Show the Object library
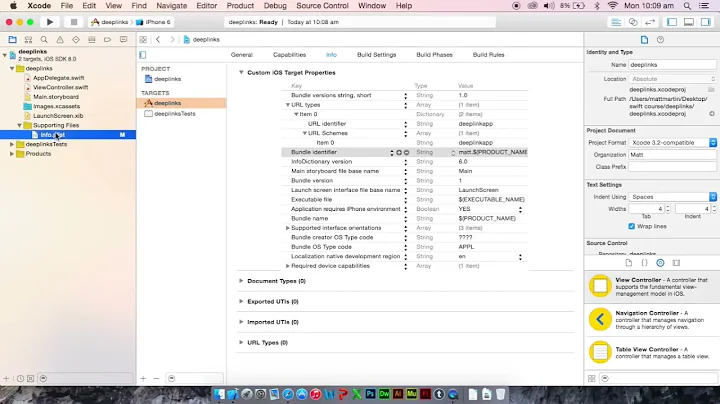This screenshot has width=720, height=404. [660, 263]
